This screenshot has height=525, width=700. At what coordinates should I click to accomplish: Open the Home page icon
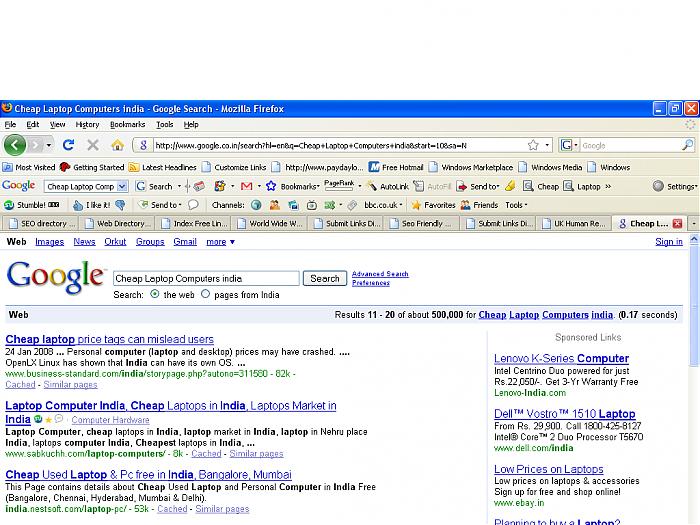point(117,145)
